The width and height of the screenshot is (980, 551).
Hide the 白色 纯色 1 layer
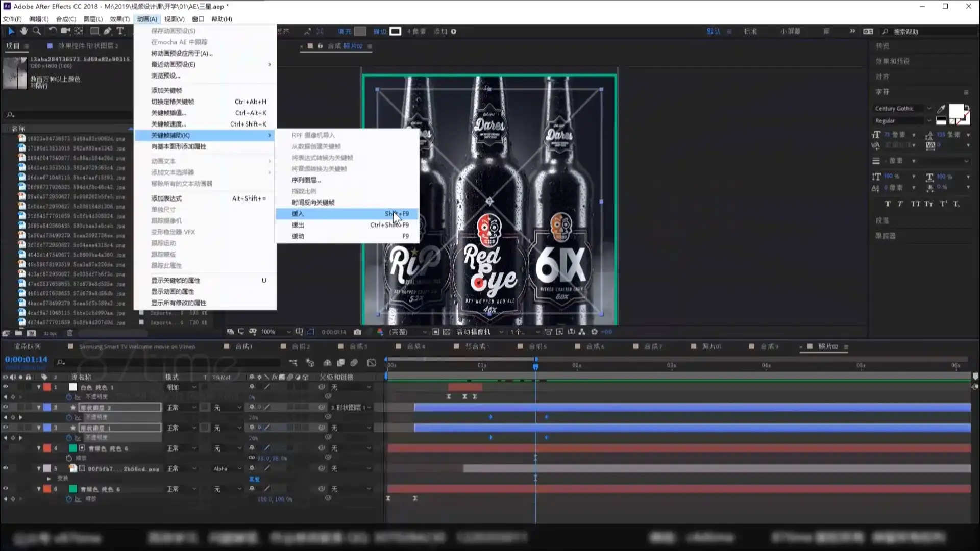[6, 387]
